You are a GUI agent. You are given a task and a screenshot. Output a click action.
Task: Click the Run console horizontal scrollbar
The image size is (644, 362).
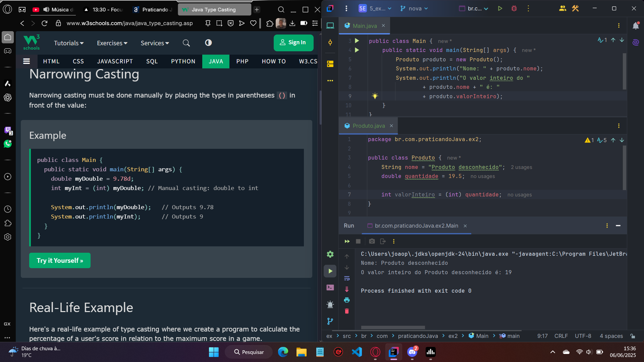click(393, 327)
